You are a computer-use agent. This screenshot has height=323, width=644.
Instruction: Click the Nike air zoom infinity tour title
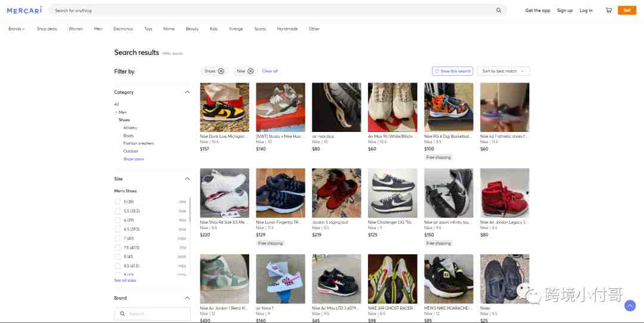[448, 222]
